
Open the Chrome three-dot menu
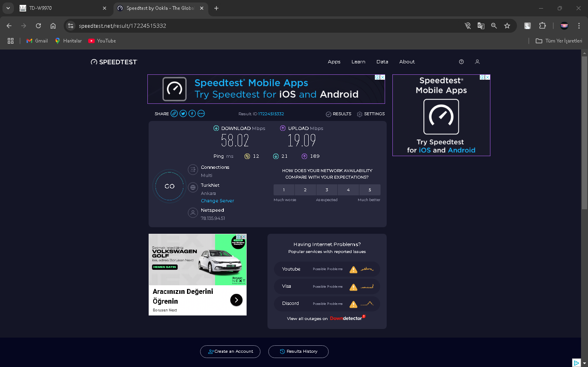tap(579, 26)
